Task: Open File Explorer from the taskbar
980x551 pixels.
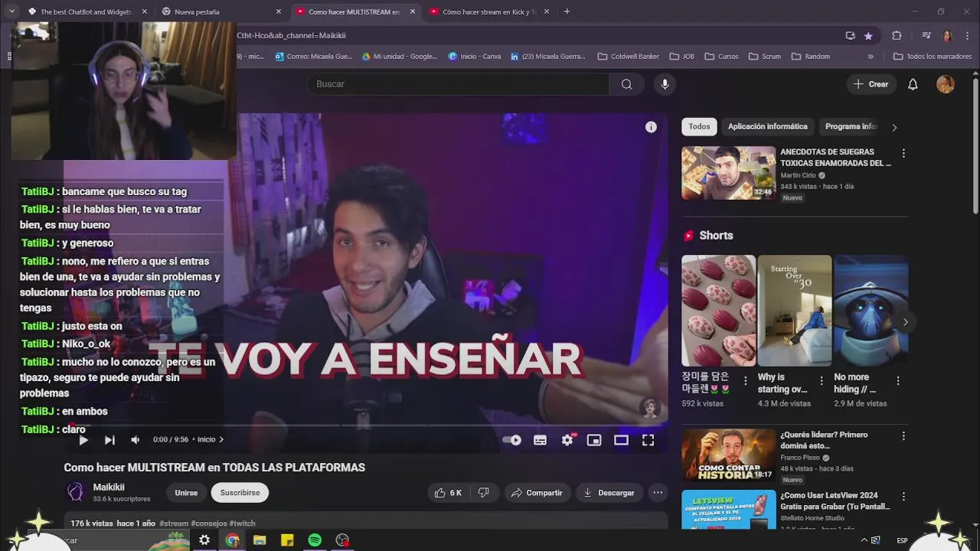Action: point(260,540)
